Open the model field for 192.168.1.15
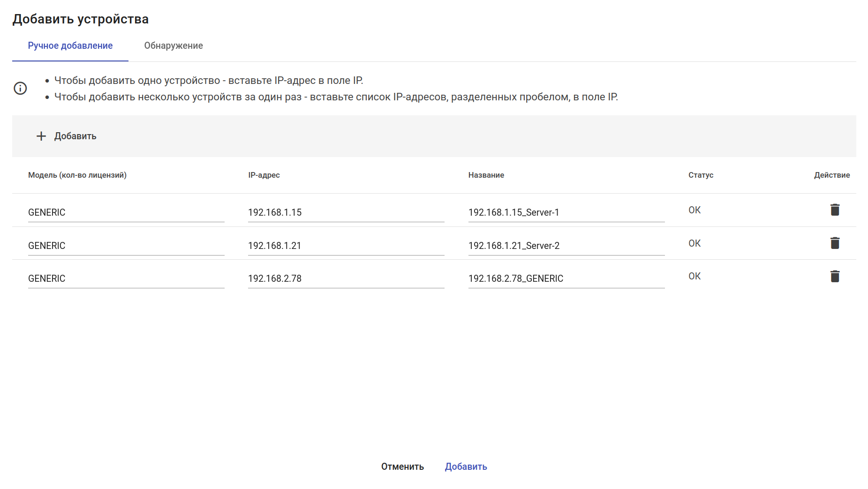The width and height of the screenshot is (868, 489). 126,212
